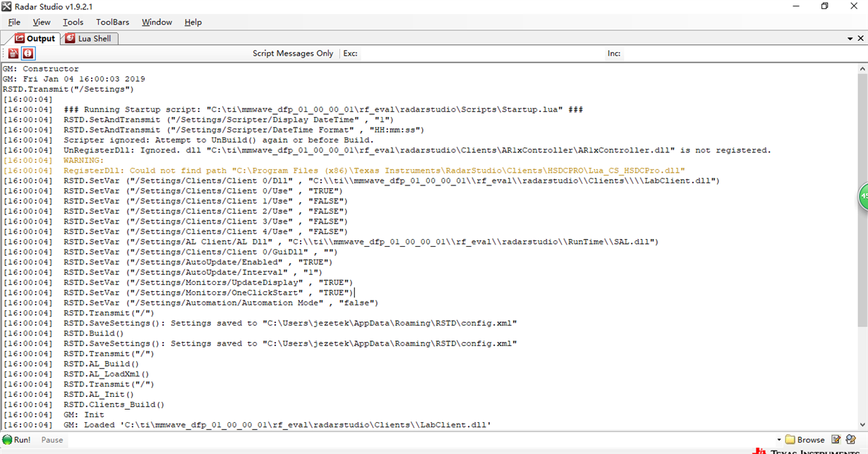Screen dimensions: 868x454
Task: Select the Client 1/Use "FALSE" line
Action: pyautogui.click(x=175, y=202)
